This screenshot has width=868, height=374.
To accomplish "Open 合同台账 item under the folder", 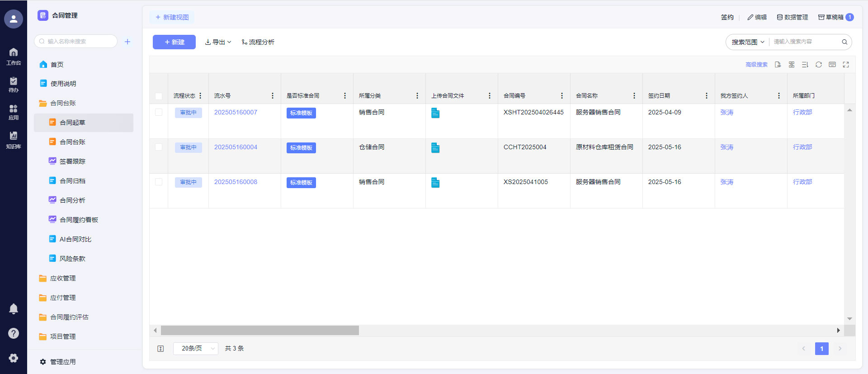I will pos(72,142).
